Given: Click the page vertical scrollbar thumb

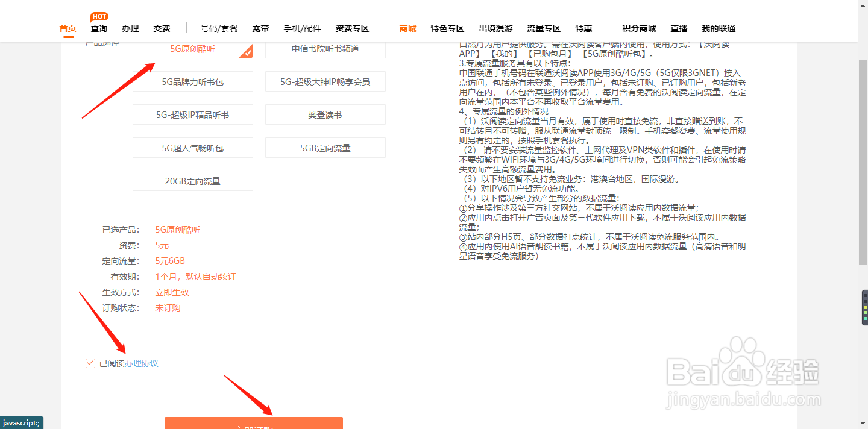Looking at the screenshot, I should click(863, 163).
